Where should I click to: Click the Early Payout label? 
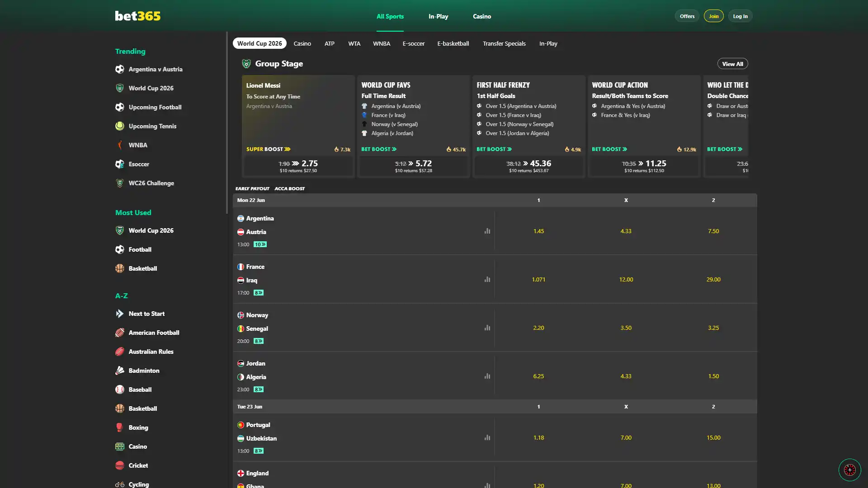(252, 188)
